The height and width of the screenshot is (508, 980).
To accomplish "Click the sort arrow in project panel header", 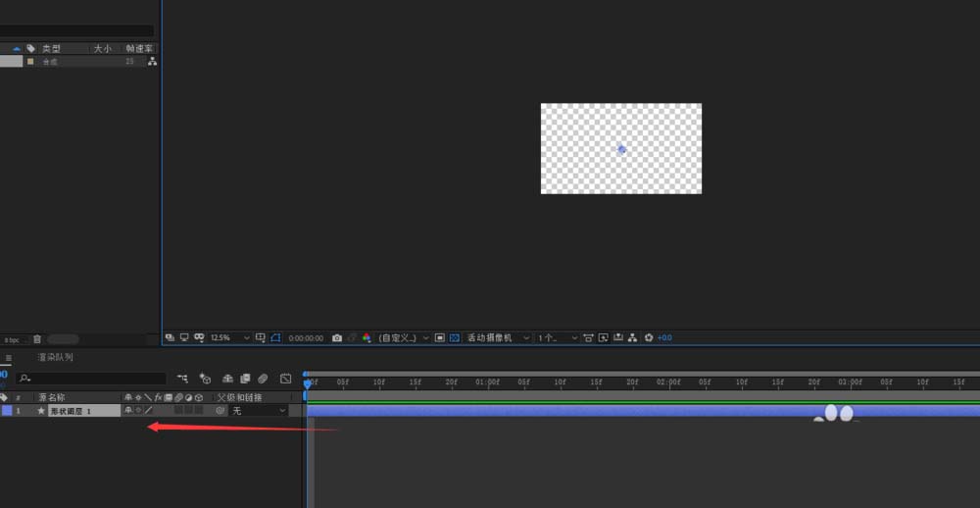I will click(x=17, y=49).
